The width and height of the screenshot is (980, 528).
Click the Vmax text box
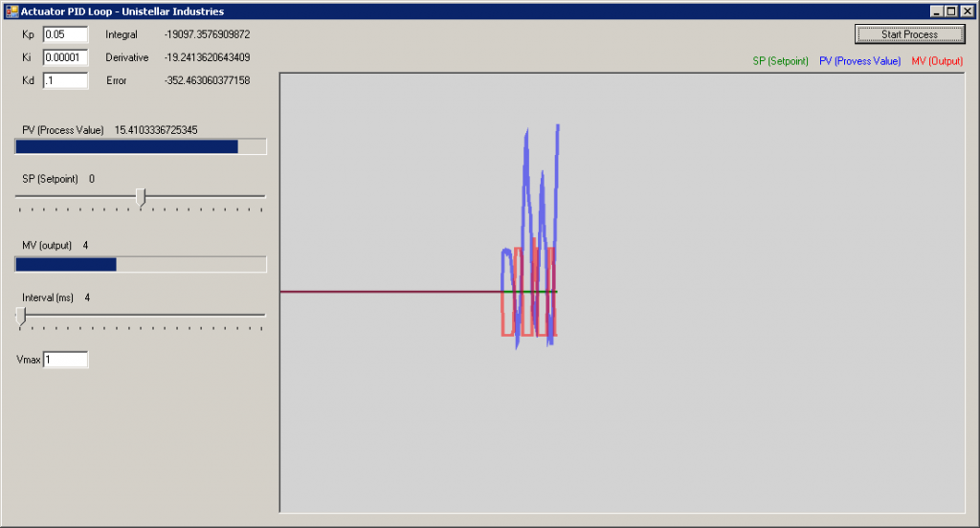coord(66,360)
